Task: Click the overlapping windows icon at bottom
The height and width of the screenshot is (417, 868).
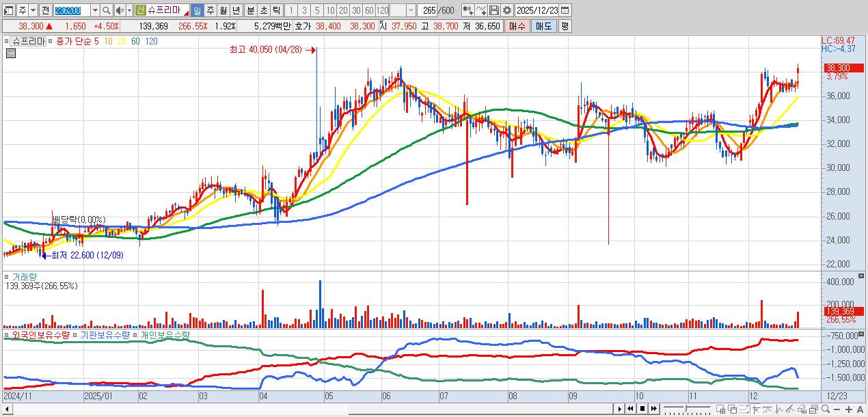Action: tap(732, 409)
